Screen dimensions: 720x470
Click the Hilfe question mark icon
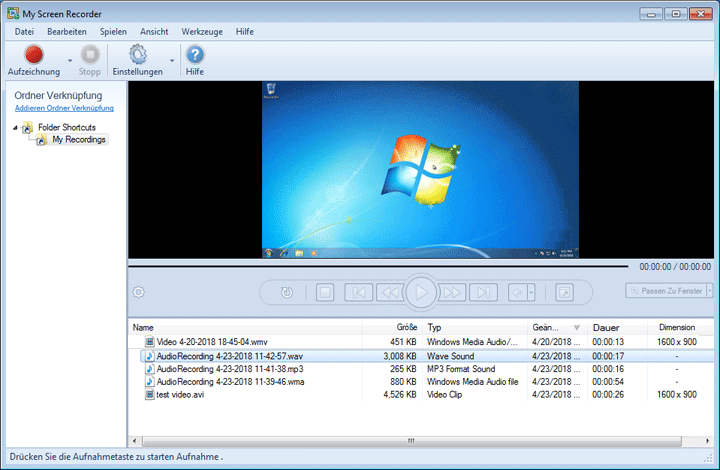click(x=196, y=55)
